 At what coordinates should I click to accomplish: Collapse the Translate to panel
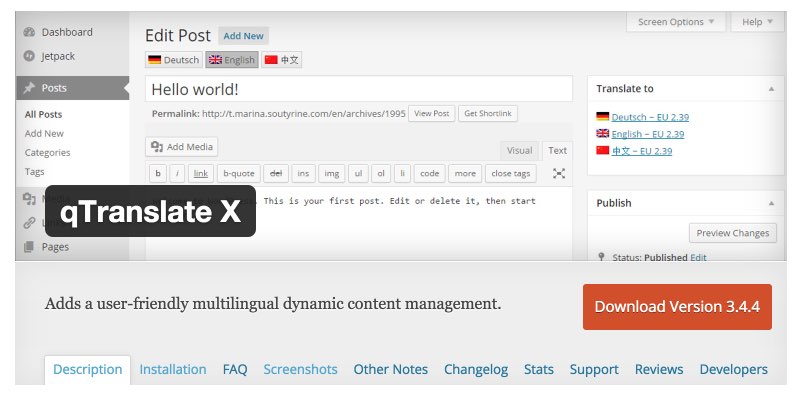pyautogui.click(x=771, y=89)
